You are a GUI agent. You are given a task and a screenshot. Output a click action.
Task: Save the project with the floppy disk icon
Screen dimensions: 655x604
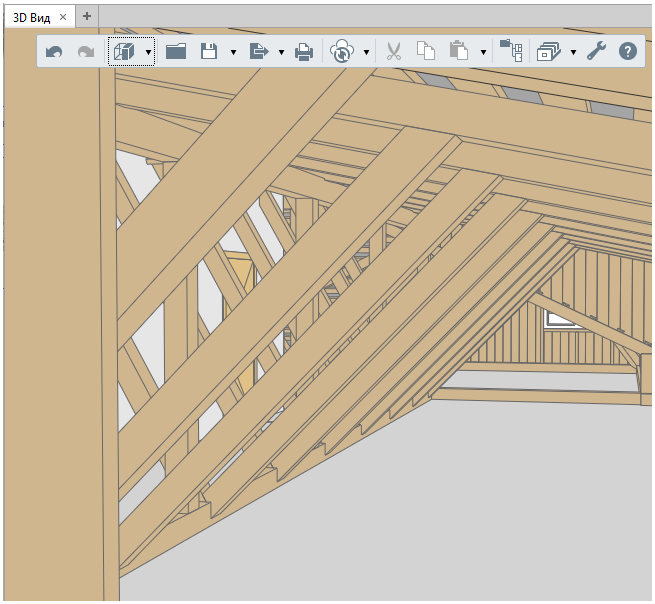pyautogui.click(x=209, y=52)
